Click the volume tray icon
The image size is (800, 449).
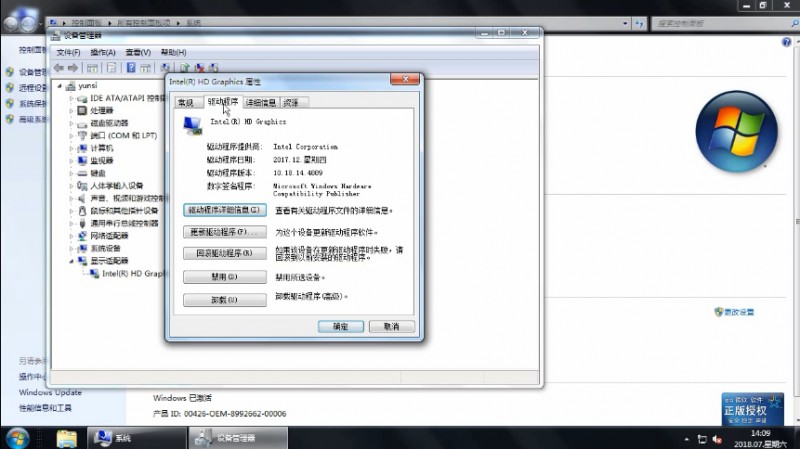[x=717, y=439]
